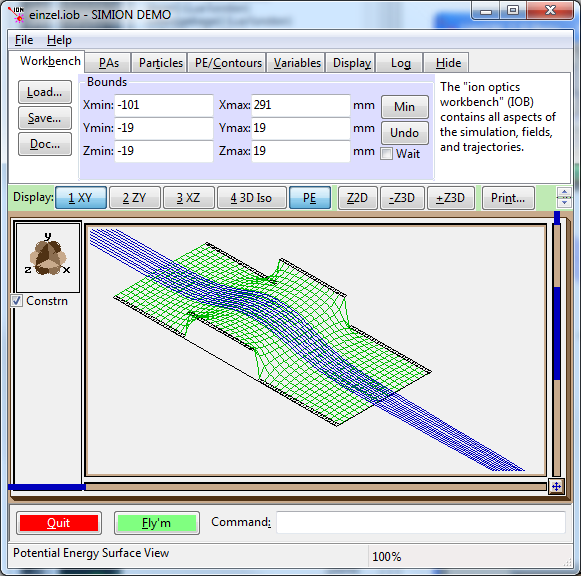Click the Xmax input field
Image resolution: width=581 pixels, height=576 pixels.
(x=301, y=105)
